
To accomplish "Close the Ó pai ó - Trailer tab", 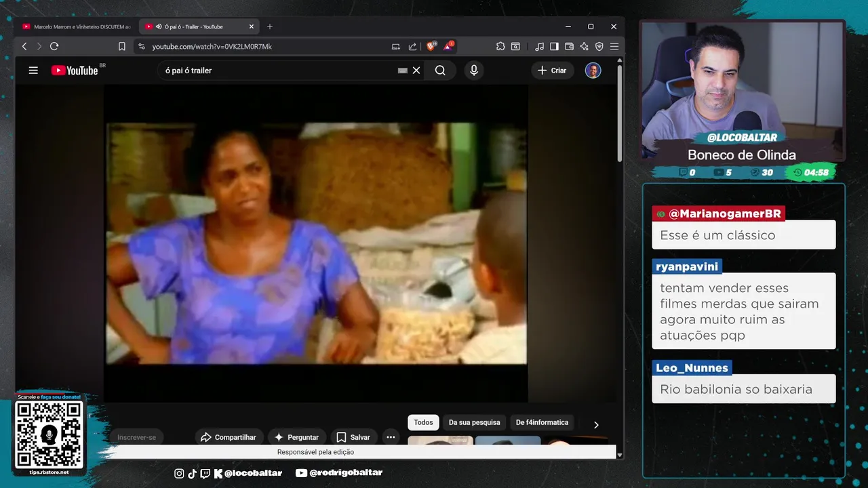I will pyautogui.click(x=252, y=26).
